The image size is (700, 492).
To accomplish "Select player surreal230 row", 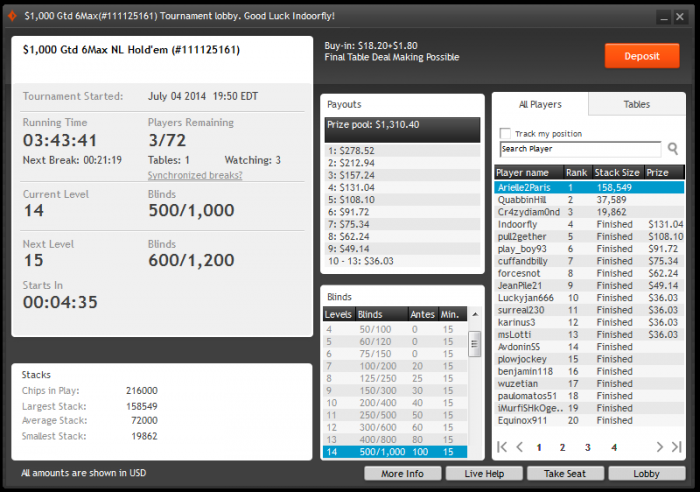I will [x=589, y=310].
